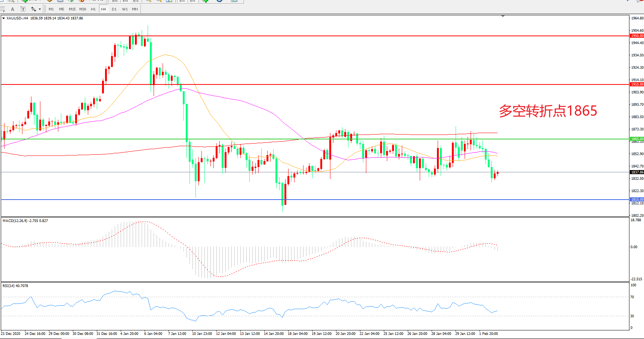Choose the Arrows drawing tool
This screenshot has width=644, height=339.
[x=33, y=9]
